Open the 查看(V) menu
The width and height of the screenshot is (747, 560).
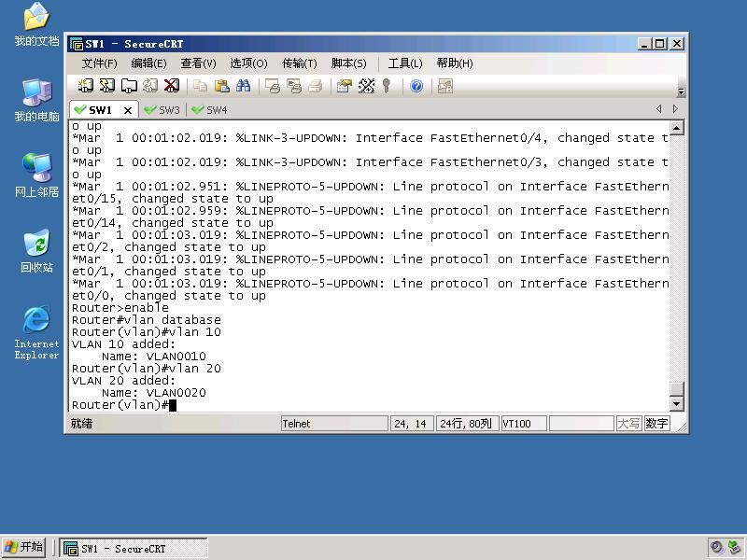point(198,63)
